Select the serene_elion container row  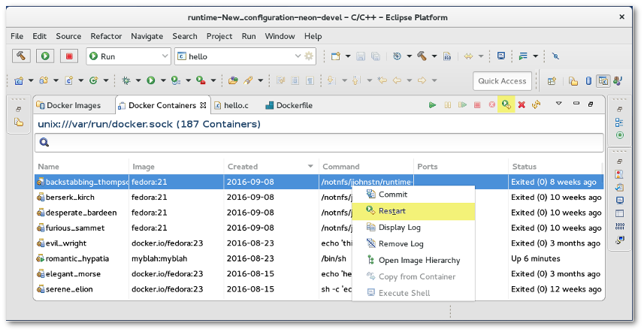(x=319, y=289)
